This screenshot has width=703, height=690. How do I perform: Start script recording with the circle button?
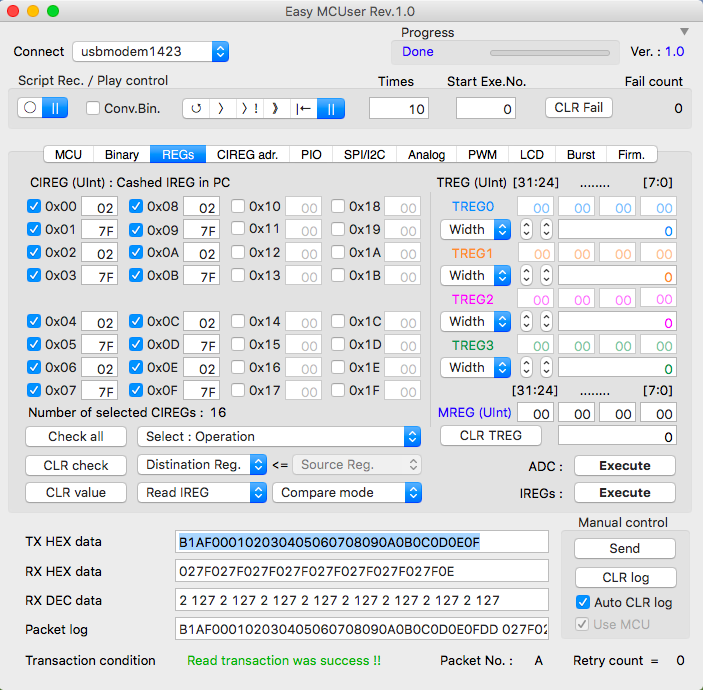tap(30, 108)
